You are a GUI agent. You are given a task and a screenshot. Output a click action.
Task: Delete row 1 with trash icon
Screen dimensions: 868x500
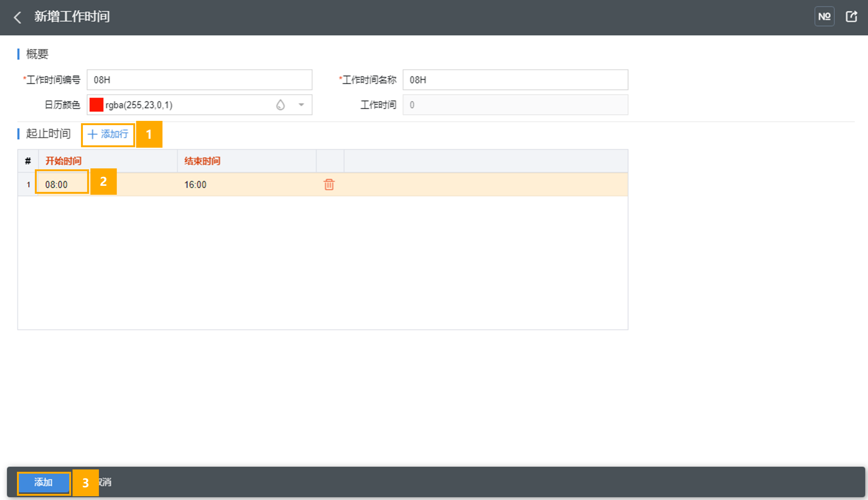coord(329,184)
